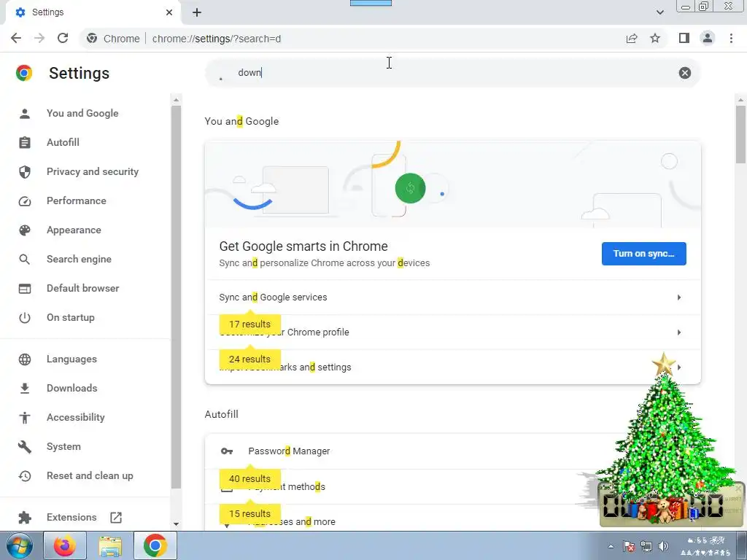Open the Action Center flag icon
This screenshot has width=747, height=560.
628,546
